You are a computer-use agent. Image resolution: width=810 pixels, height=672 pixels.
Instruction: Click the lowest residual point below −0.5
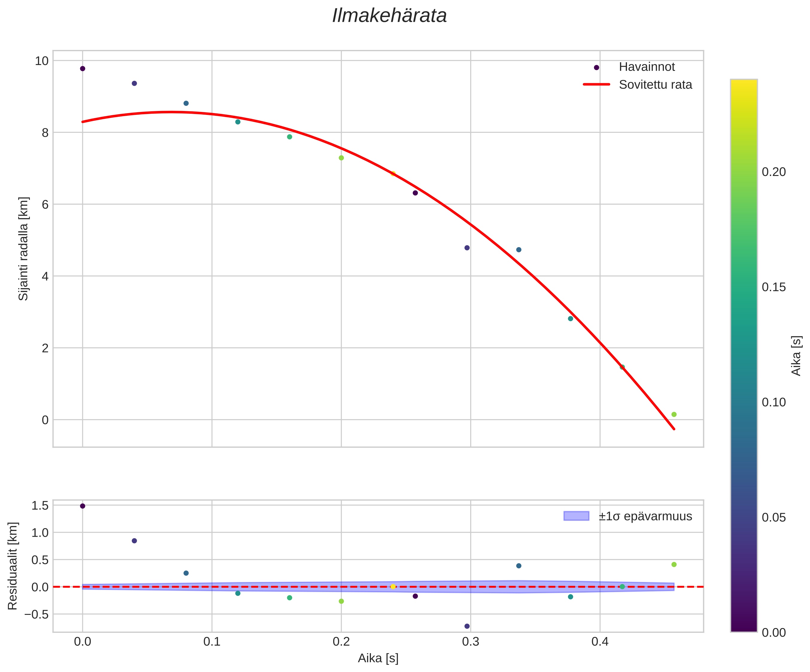coord(467,626)
